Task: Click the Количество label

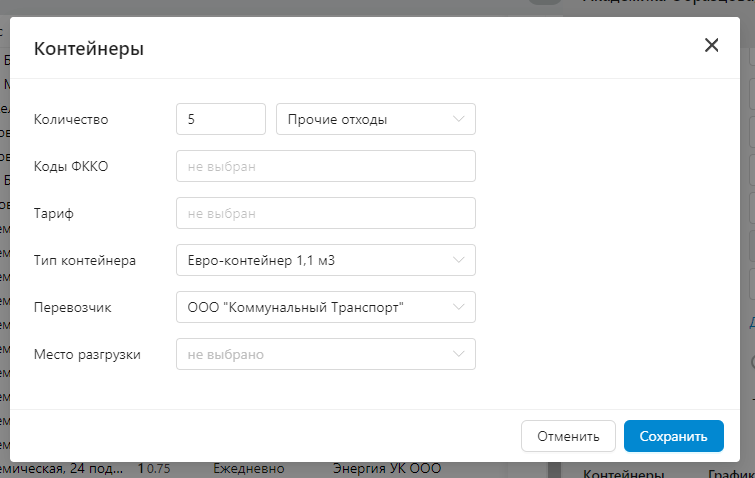Action: click(x=71, y=120)
